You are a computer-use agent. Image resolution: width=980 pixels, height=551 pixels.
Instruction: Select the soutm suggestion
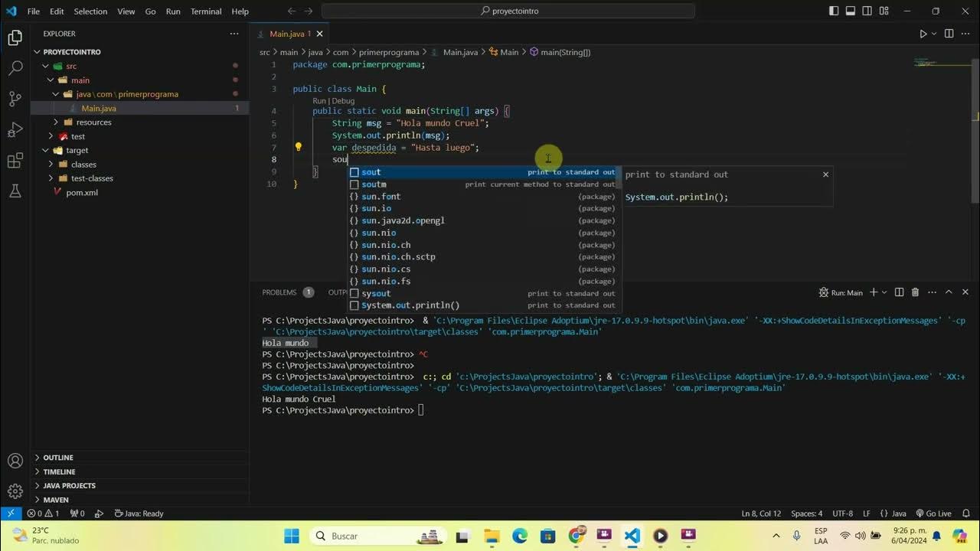point(484,184)
